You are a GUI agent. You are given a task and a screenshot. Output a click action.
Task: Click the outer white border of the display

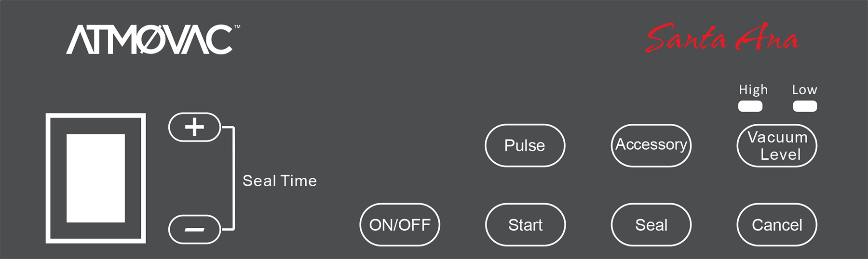click(48, 178)
